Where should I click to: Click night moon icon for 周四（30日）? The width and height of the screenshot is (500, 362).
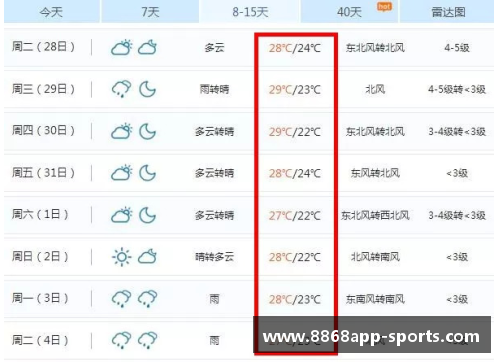[x=147, y=131]
